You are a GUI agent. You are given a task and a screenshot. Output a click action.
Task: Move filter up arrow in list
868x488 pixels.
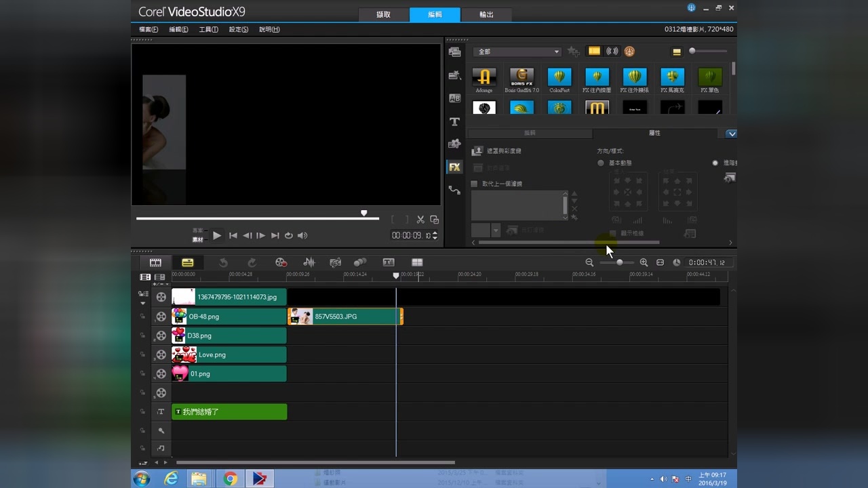coord(574,194)
